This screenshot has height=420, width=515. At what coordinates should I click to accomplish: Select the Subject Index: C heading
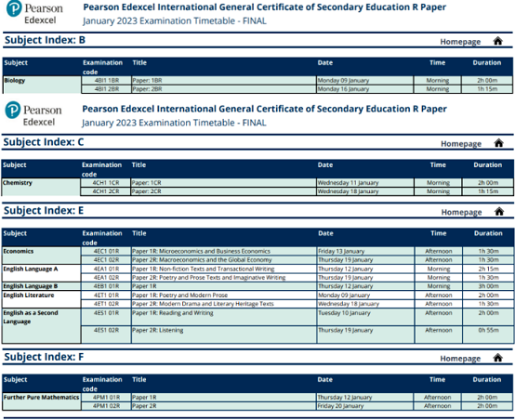coord(44,142)
